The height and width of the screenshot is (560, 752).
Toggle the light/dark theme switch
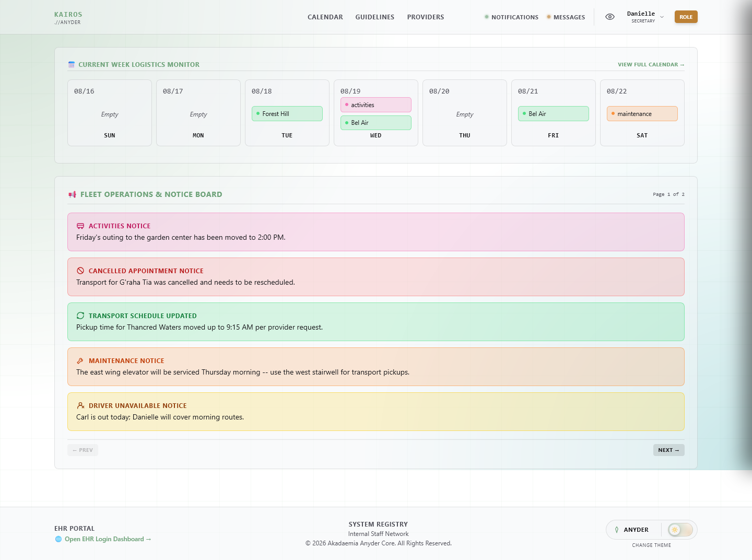(x=680, y=530)
